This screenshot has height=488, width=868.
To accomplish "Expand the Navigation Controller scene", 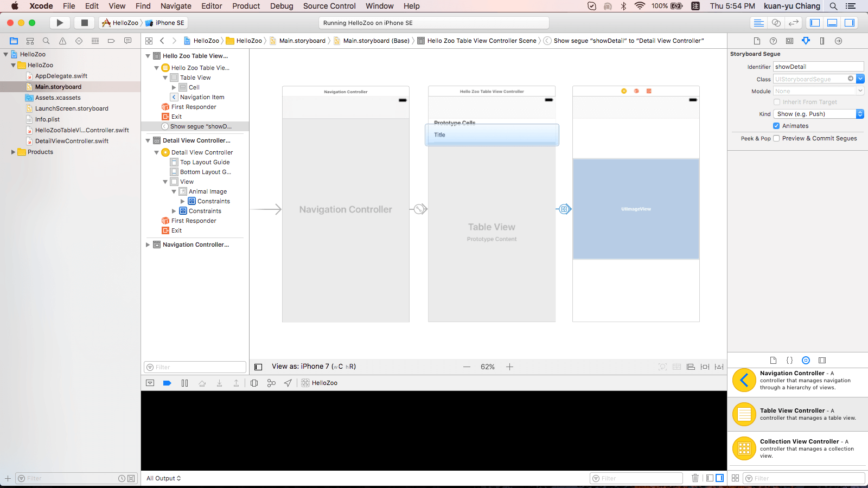I will tap(148, 245).
